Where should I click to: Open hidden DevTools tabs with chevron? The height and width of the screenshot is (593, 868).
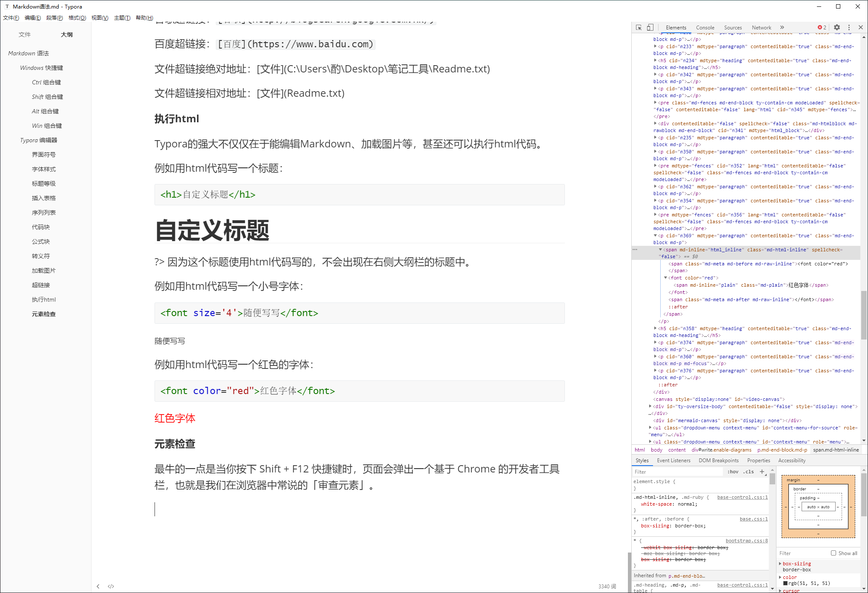[x=782, y=27]
